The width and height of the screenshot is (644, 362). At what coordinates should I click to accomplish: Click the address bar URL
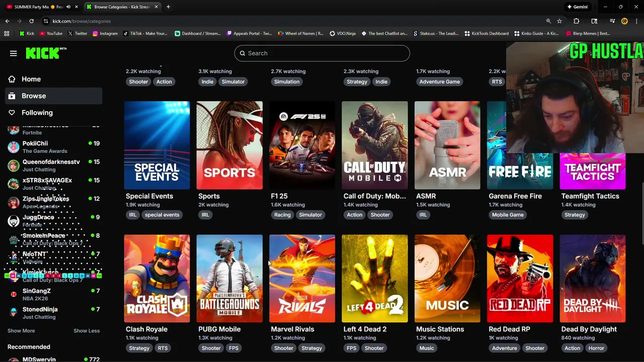(x=82, y=21)
